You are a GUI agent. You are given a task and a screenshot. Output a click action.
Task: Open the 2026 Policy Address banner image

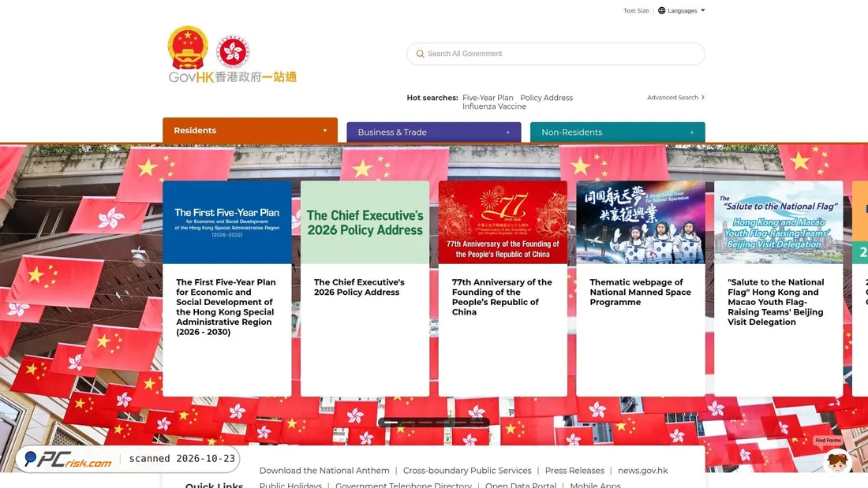365,222
